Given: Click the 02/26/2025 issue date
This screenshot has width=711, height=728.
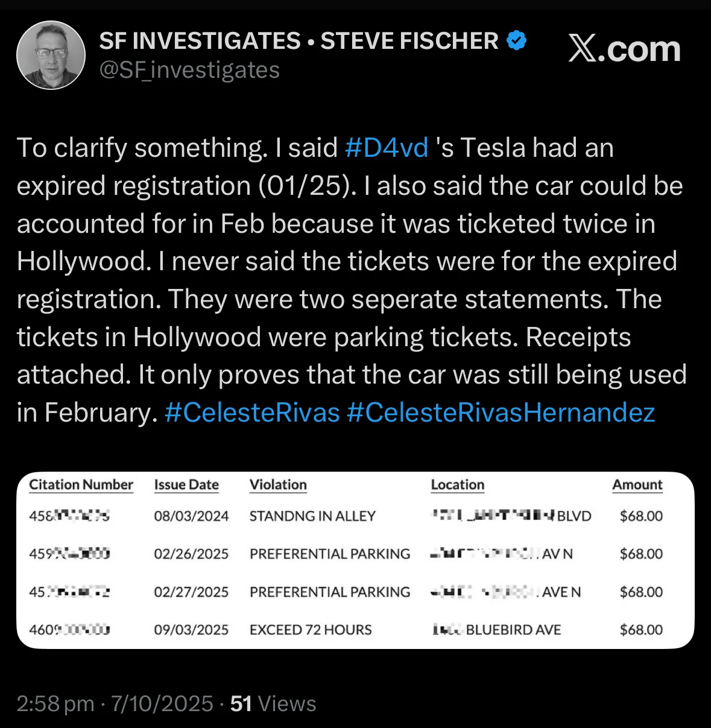Looking at the screenshot, I should point(191,554).
